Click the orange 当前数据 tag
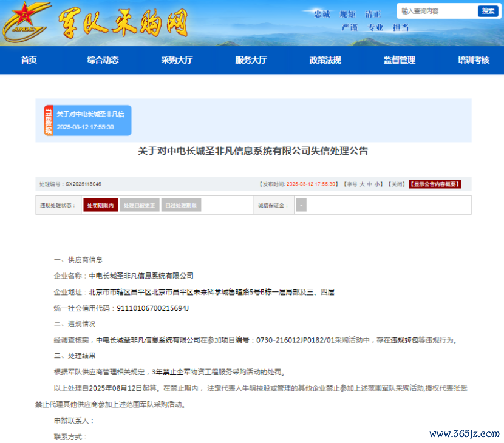 [49, 121]
